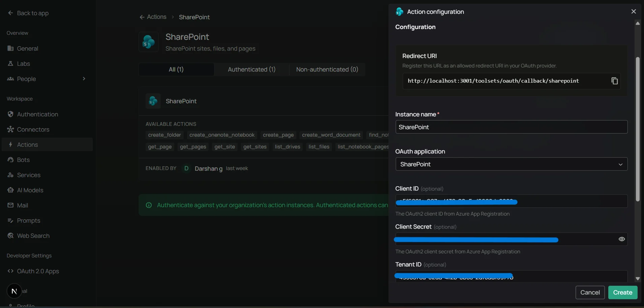Click the create_page action tag
This screenshot has width=644, height=308.
coord(278,135)
